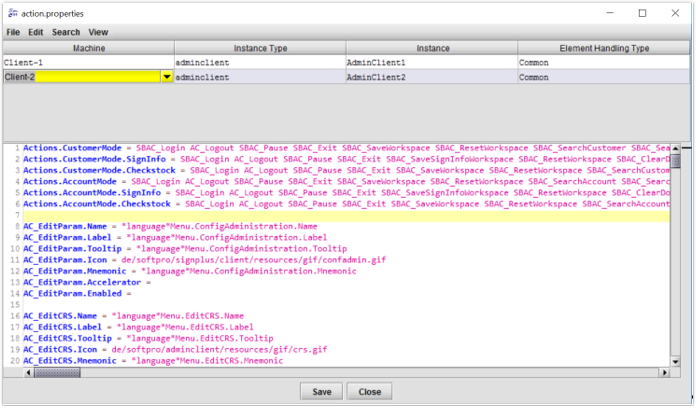Click the Element Handling Type column header

point(604,48)
